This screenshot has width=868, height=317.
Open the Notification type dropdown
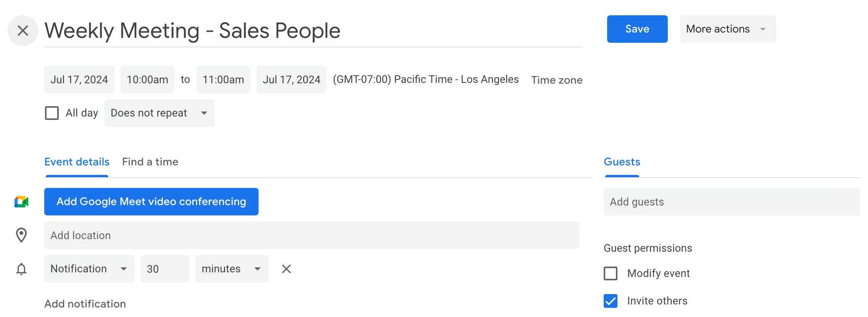click(89, 268)
